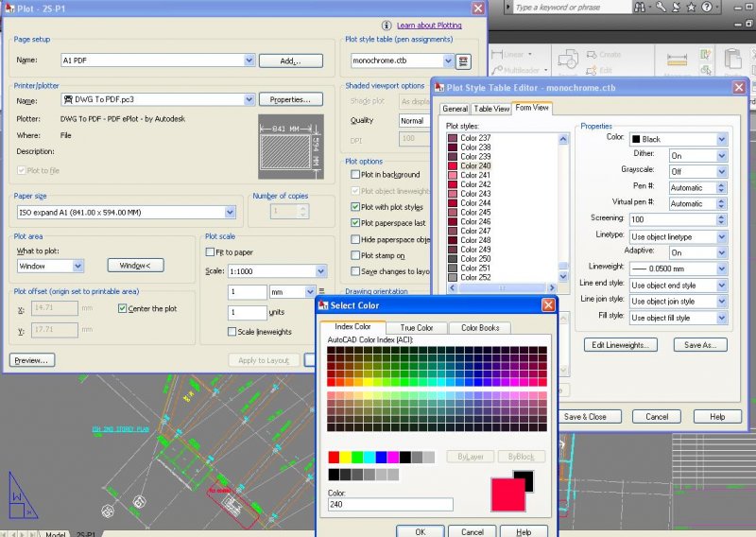Click the plot style table edit icon
Viewport: 756px width, 537px height.
pyautogui.click(x=463, y=61)
